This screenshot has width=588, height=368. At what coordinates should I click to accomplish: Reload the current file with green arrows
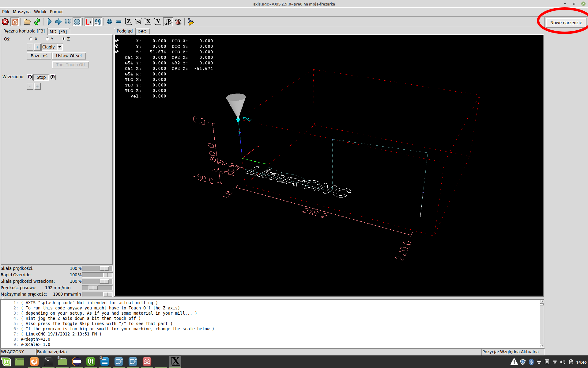pyautogui.click(x=37, y=22)
